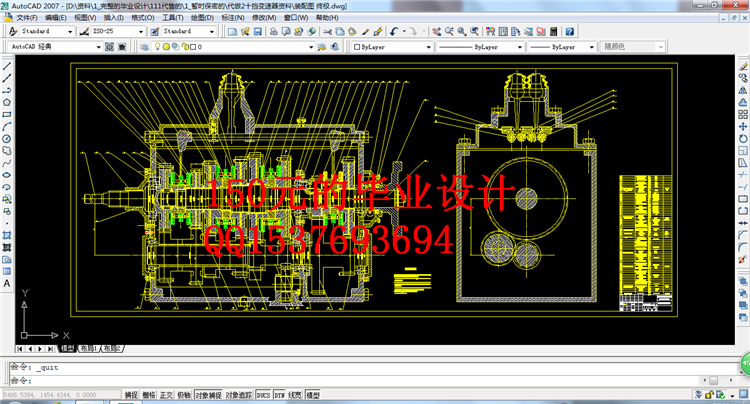
Task: Click the 模型 model space status button
Action: (x=312, y=395)
